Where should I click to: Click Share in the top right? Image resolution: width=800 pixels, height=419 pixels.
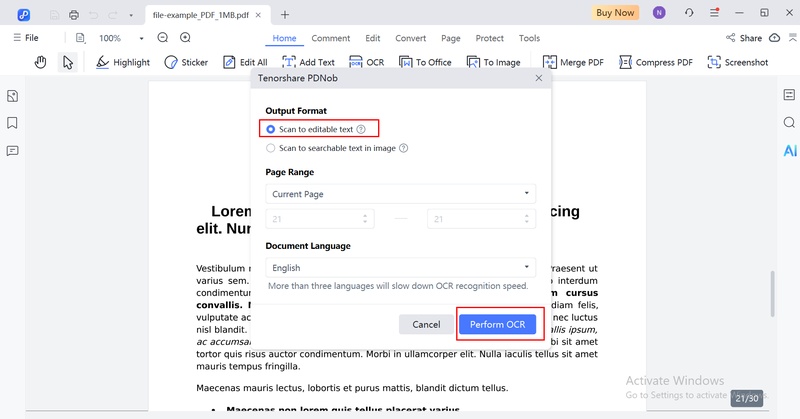pos(744,38)
